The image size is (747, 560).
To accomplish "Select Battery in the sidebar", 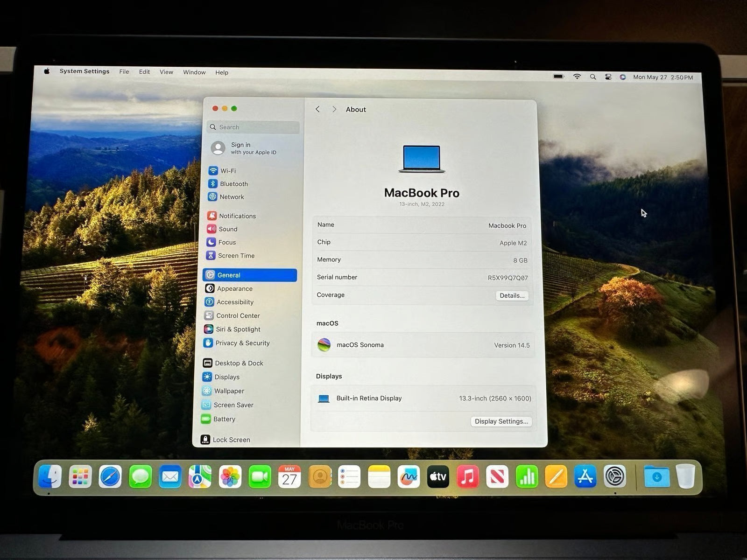I will [224, 419].
